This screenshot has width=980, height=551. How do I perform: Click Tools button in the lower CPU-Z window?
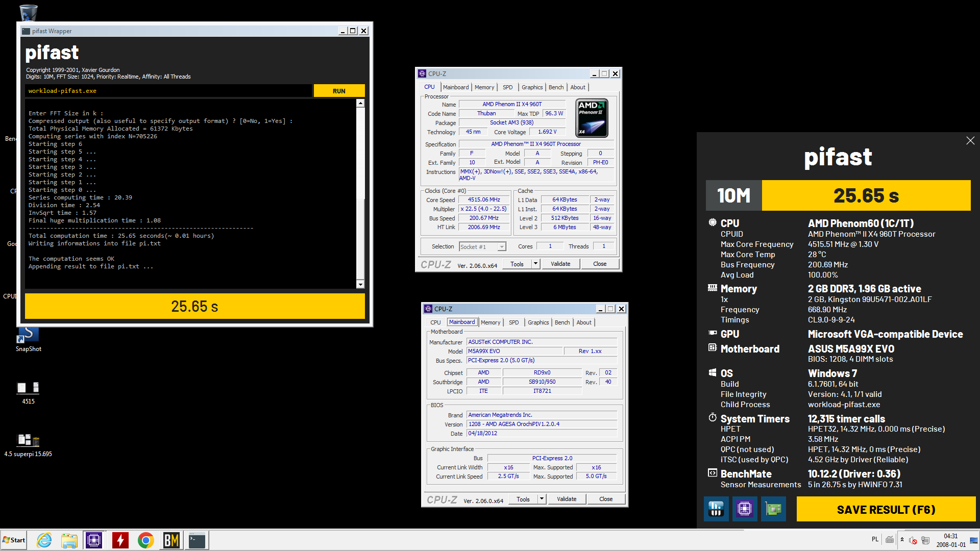click(523, 499)
